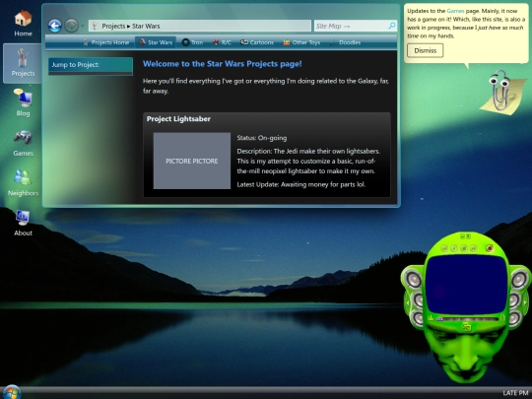This screenshot has width=532, height=399.
Task: Click 'Latest Update: Awaiting money for parts lol.'
Action: coord(301,184)
